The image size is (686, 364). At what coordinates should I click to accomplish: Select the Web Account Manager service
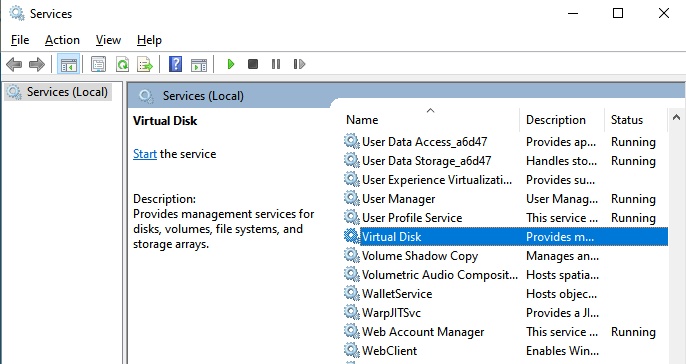click(x=505, y=332)
